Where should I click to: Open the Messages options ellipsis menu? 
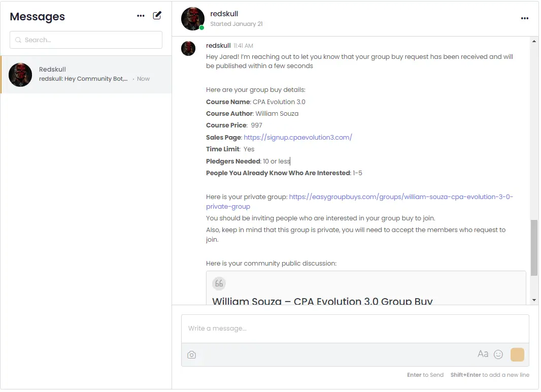click(141, 16)
